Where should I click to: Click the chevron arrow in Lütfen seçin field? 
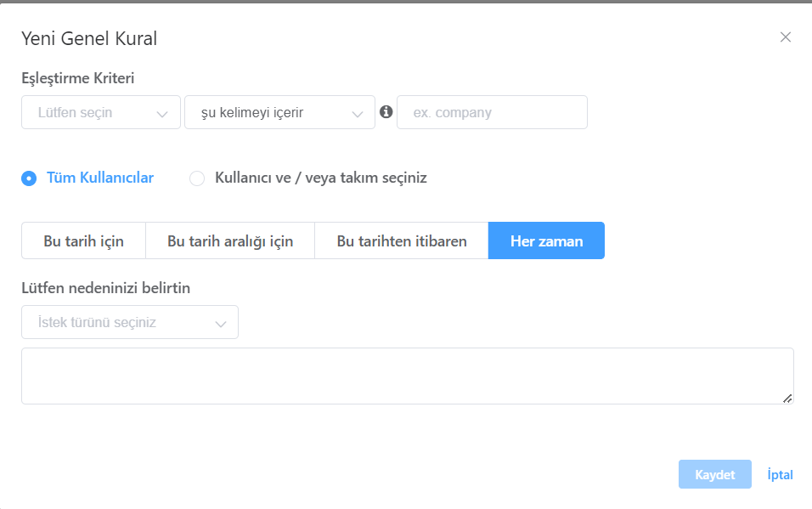pos(162,113)
